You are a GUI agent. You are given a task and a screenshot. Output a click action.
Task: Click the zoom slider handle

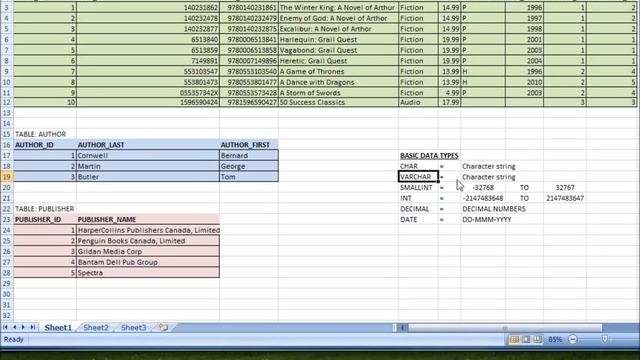click(x=605, y=339)
